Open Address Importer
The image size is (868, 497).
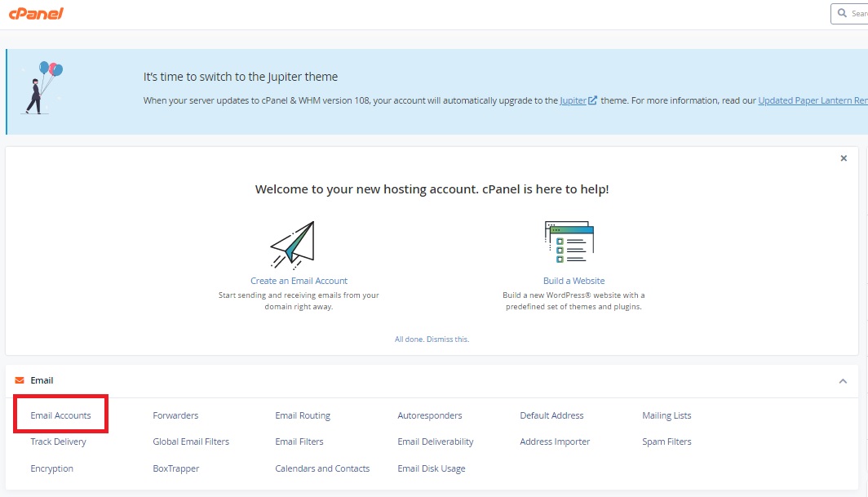click(x=555, y=442)
